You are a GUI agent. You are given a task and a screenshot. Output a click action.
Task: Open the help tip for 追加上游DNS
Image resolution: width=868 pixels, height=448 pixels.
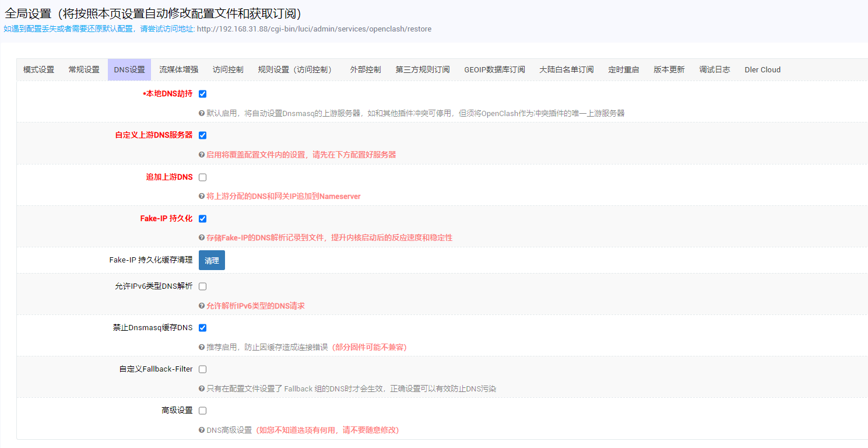click(x=202, y=195)
